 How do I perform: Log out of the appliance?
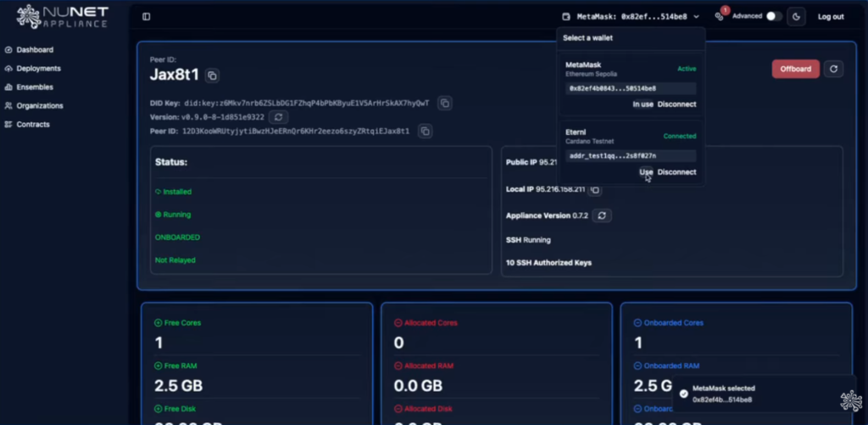click(x=831, y=17)
